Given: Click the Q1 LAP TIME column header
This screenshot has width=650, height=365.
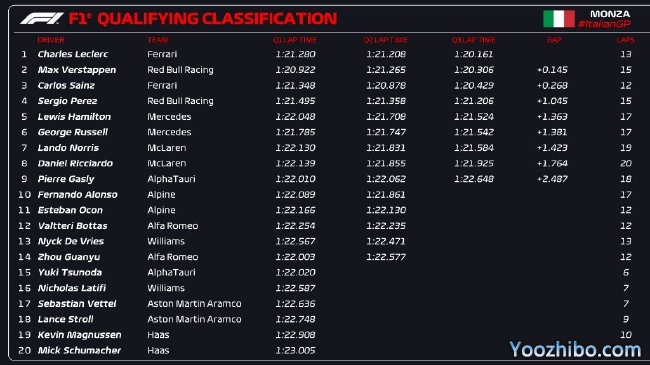Looking at the screenshot, I should click(295, 40).
